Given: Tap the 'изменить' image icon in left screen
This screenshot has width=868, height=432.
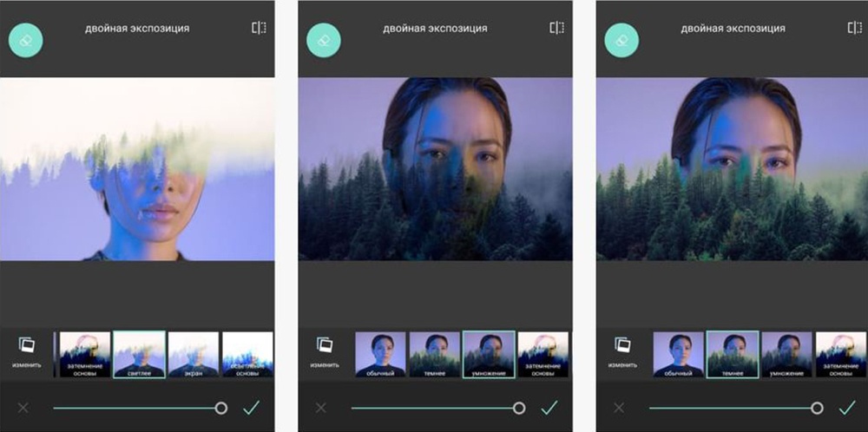Looking at the screenshot, I should (26, 347).
